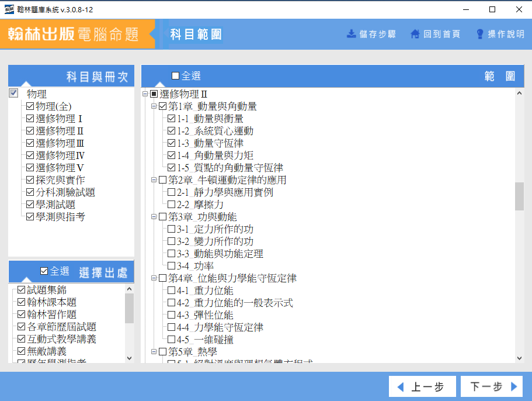Select 2-2 摩擦力 section

pos(200,205)
